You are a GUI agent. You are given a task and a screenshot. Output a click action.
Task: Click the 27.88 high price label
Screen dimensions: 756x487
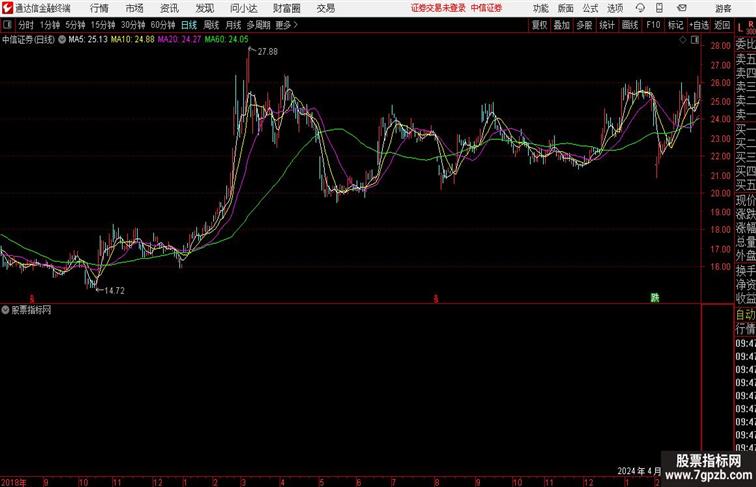pos(268,52)
